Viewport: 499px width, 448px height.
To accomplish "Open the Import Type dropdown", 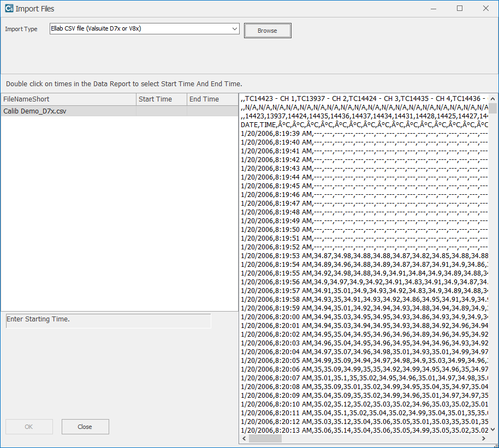I will [145, 28].
